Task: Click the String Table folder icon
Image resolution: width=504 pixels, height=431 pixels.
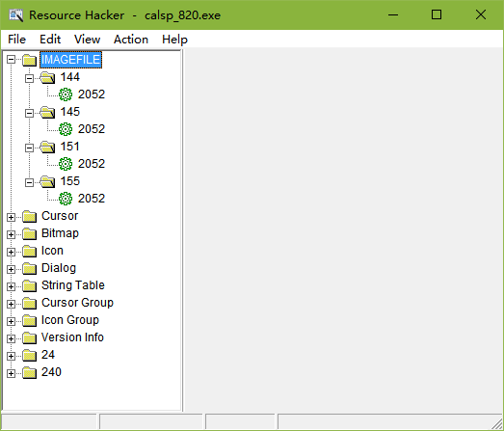Action: click(x=29, y=286)
